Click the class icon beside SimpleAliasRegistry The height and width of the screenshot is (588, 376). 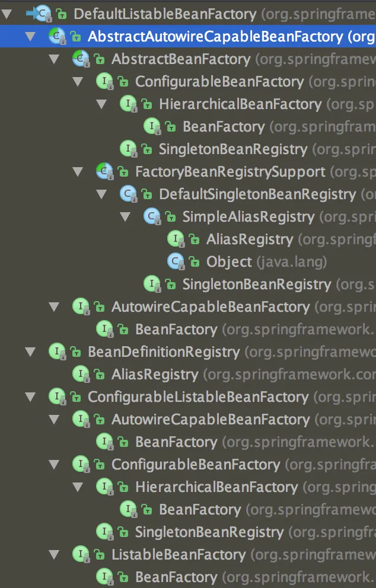[x=152, y=217]
